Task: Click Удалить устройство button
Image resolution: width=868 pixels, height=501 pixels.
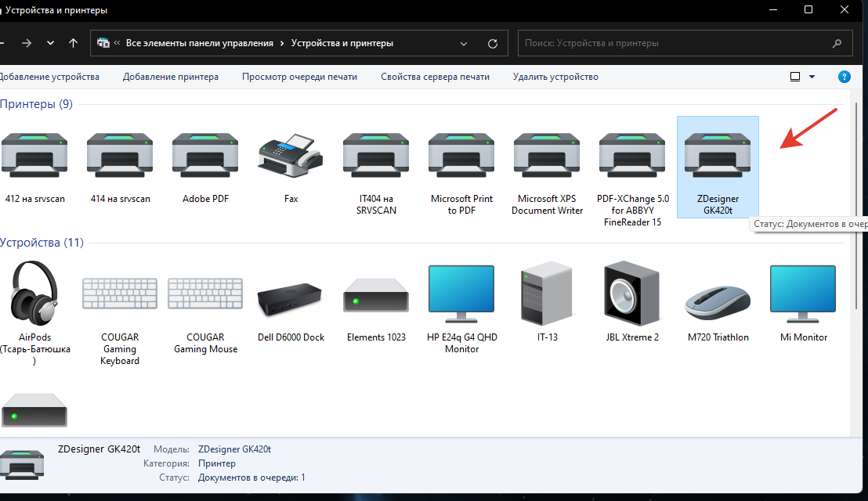Action: pyautogui.click(x=555, y=77)
